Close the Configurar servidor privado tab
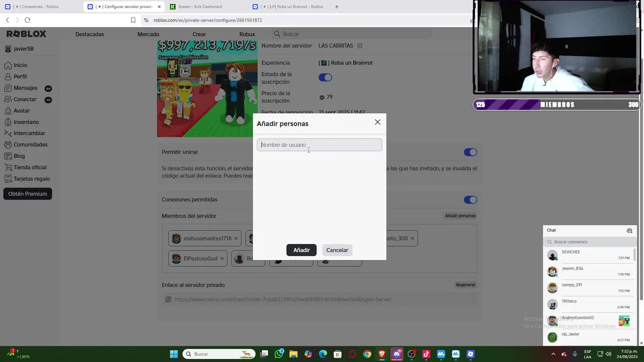The image size is (644, 362). 159,7
